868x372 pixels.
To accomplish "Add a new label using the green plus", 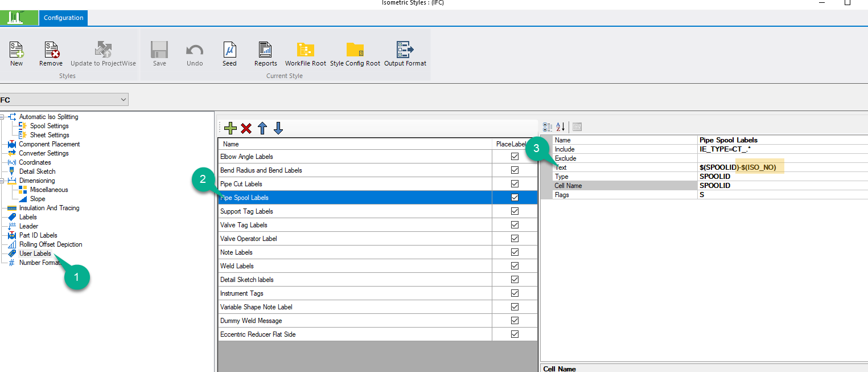I will point(231,128).
